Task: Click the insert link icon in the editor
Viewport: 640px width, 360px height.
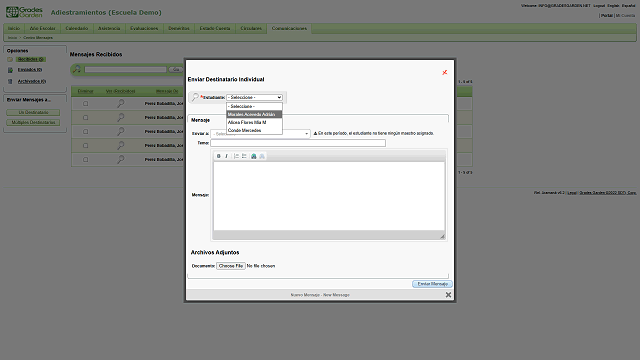Action: pyautogui.click(x=253, y=156)
